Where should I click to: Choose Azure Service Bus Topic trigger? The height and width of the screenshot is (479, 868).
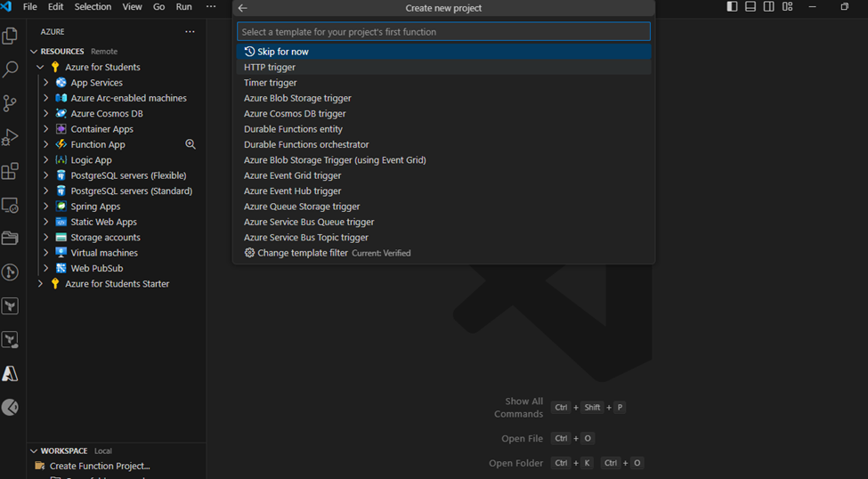click(443, 238)
